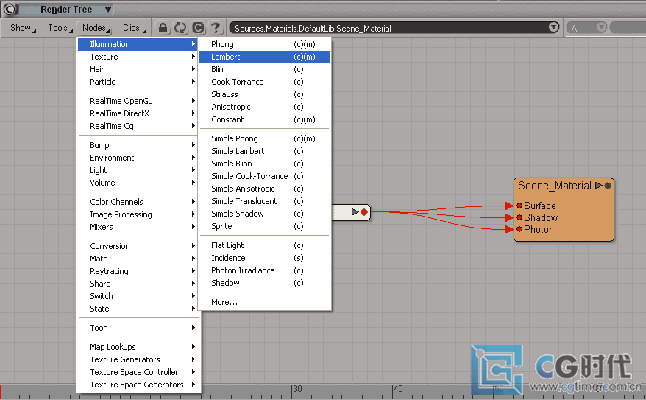The image size is (646, 400).
Task: Click the red output port of shader node
Action: (364, 212)
